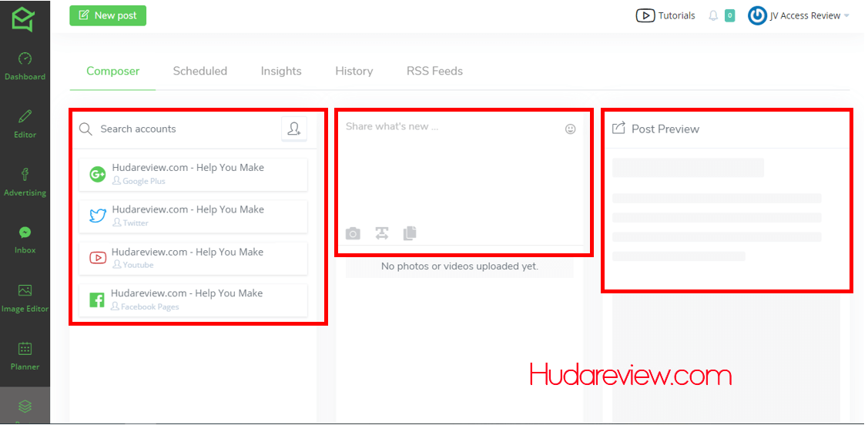Switch to the Scheduled tab
The image size is (868, 425).
[199, 71]
